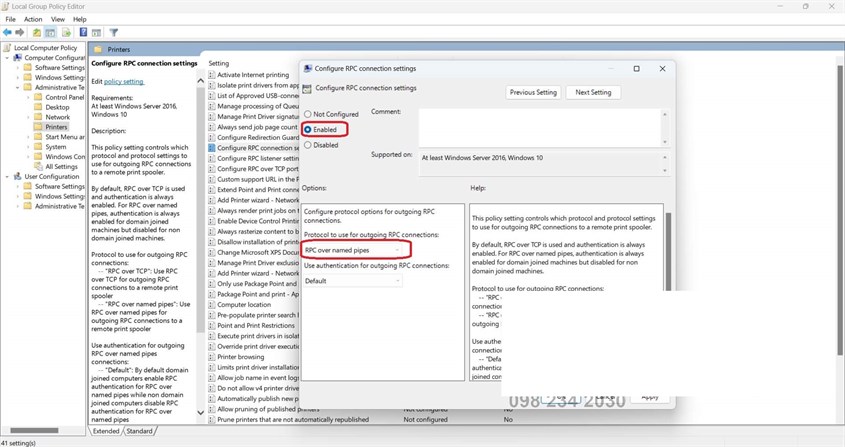Expand Windows Settings under Computer Configuration

[17, 78]
